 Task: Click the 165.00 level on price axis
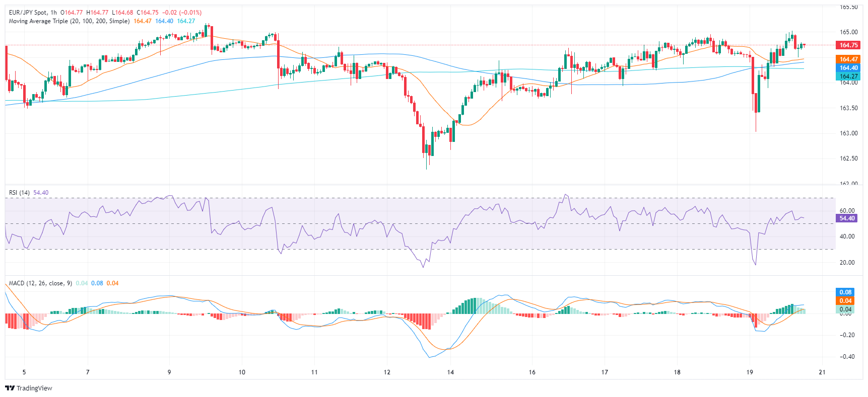tap(848, 32)
